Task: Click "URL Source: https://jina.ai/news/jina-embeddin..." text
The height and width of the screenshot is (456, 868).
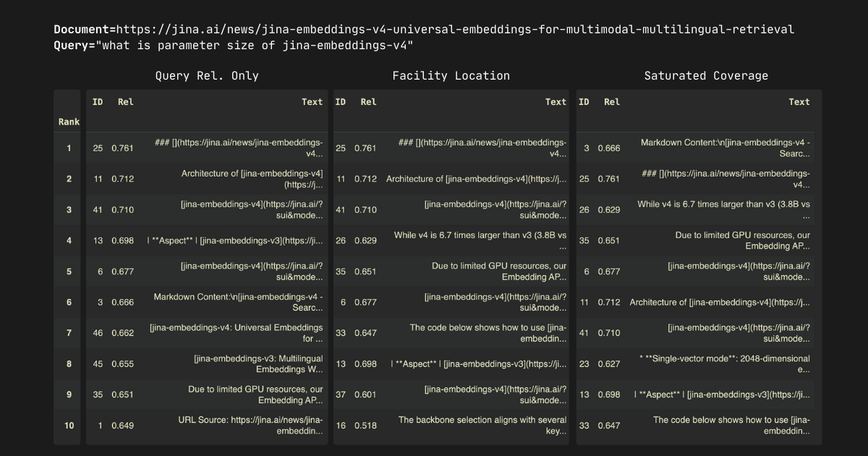Action: click(x=251, y=426)
